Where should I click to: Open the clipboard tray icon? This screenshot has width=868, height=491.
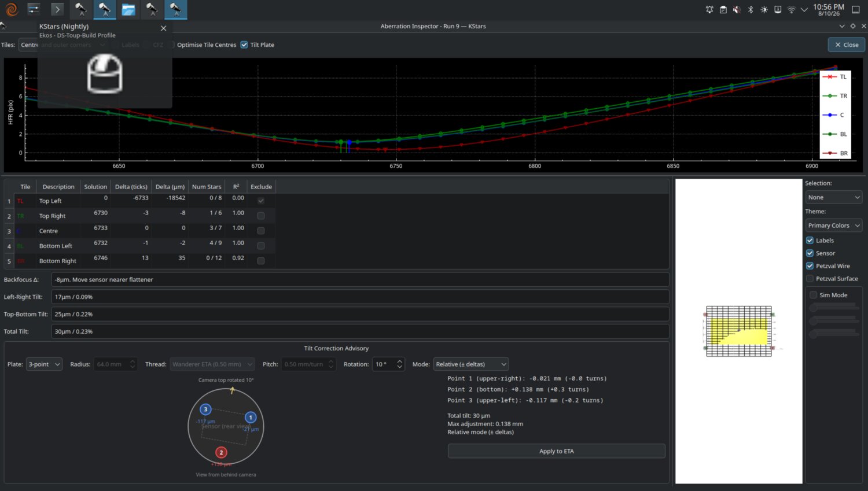[x=723, y=10]
